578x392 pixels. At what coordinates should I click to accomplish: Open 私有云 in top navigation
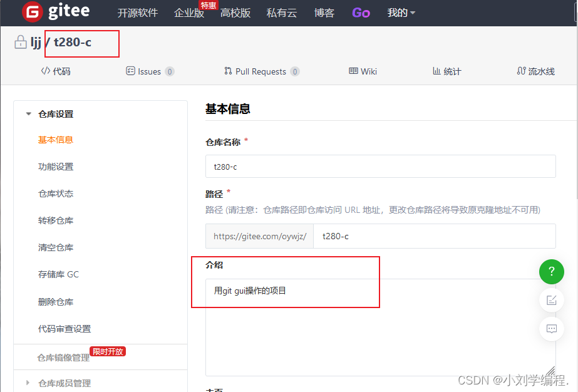pos(282,13)
